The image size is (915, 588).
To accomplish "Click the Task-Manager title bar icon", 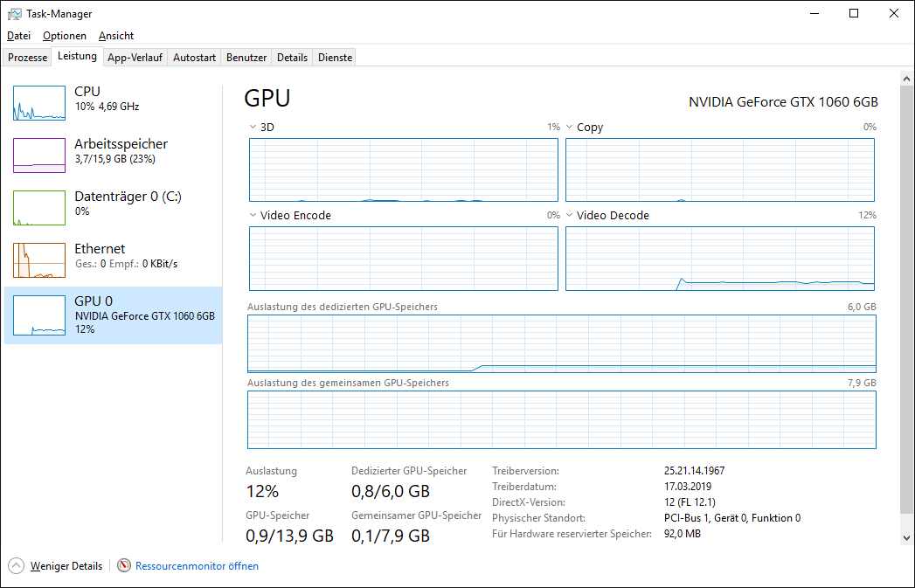I will [15, 14].
